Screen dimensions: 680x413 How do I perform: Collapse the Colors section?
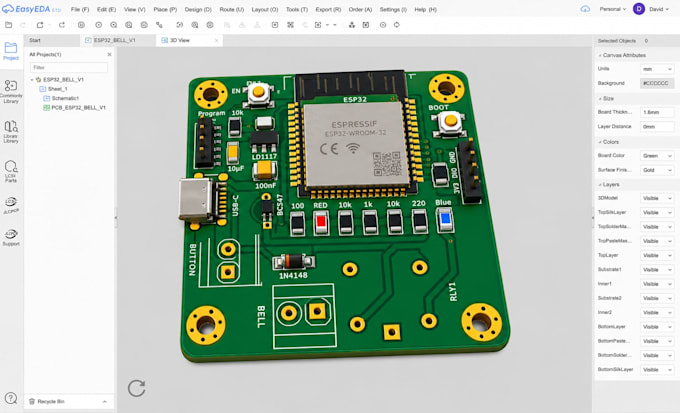[x=600, y=142]
